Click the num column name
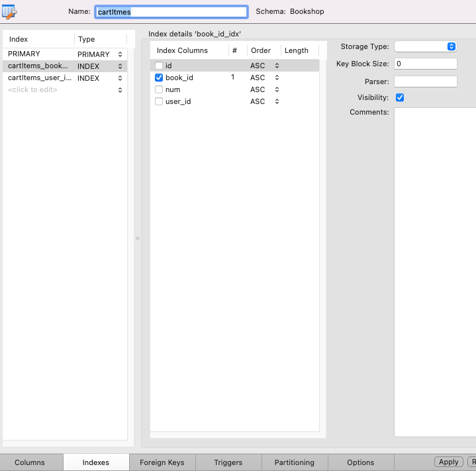The height and width of the screenshot is (471, 476). pos(173,89)
